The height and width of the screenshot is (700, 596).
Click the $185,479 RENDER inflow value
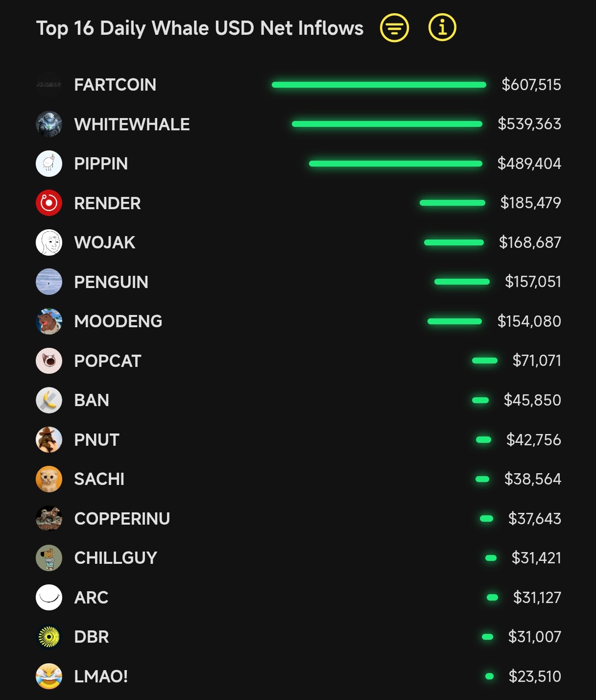click(x=530, y=203)
